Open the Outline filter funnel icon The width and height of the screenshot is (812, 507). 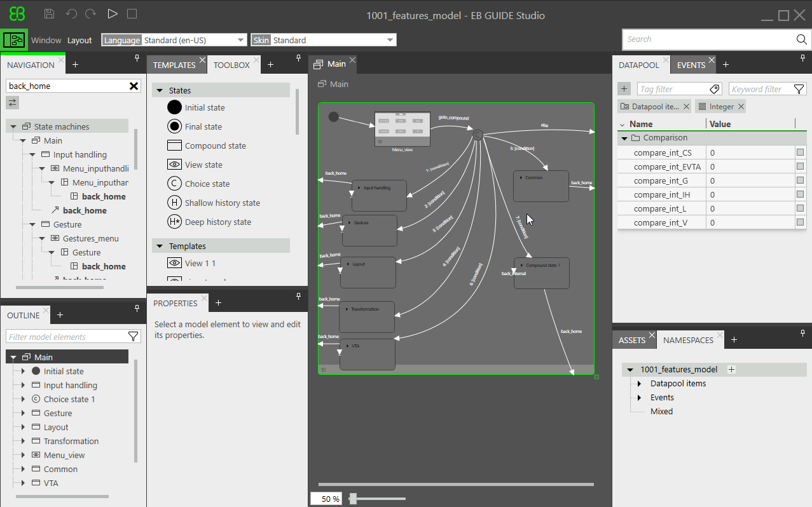click(134, 337)
